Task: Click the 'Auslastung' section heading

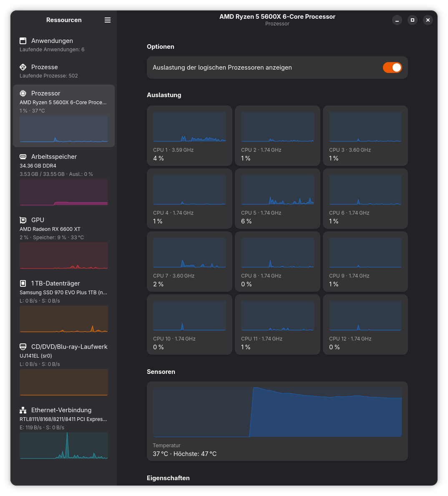Action: (164, 95)
